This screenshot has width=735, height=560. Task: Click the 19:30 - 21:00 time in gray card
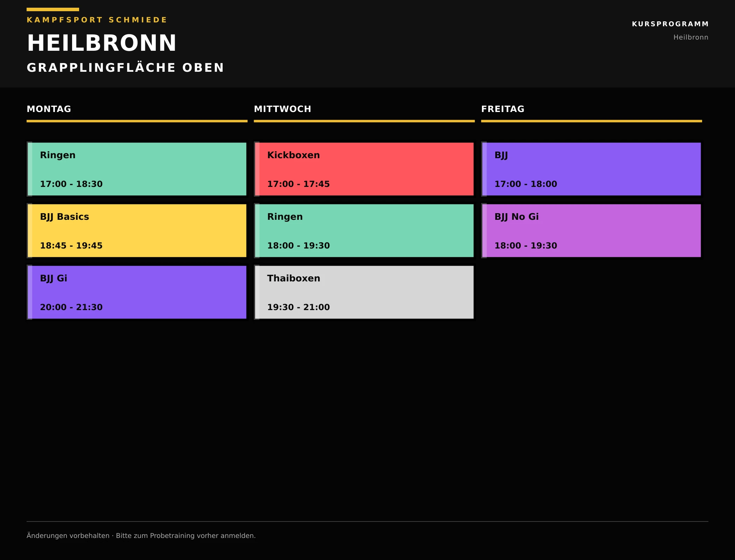[x=299, y=307]
